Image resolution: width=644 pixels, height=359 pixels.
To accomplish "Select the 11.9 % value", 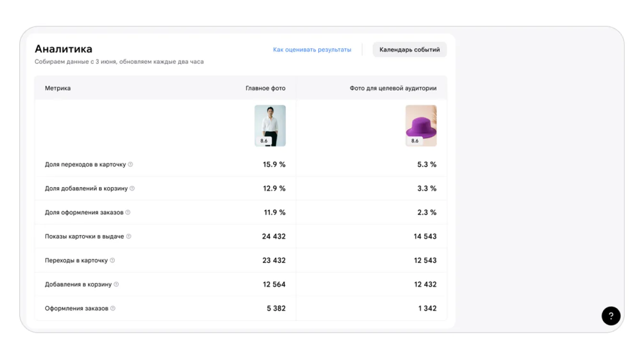I will coord(275,212).
